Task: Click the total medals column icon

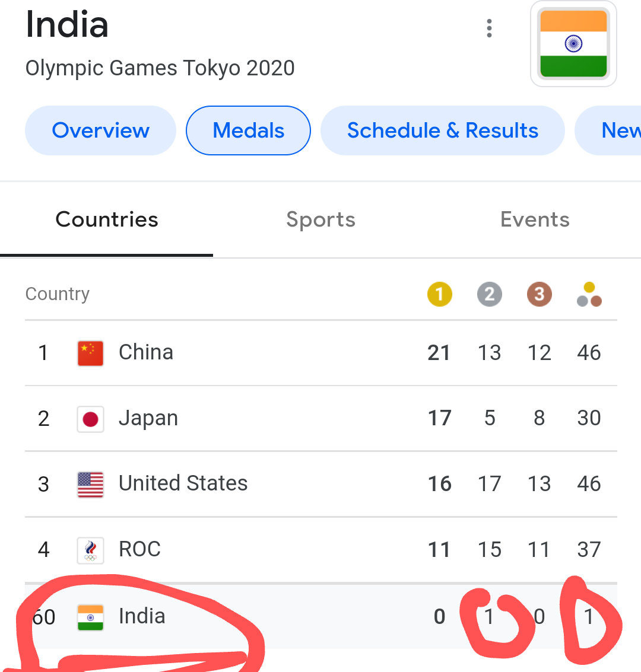Action: tap(589, 294)
